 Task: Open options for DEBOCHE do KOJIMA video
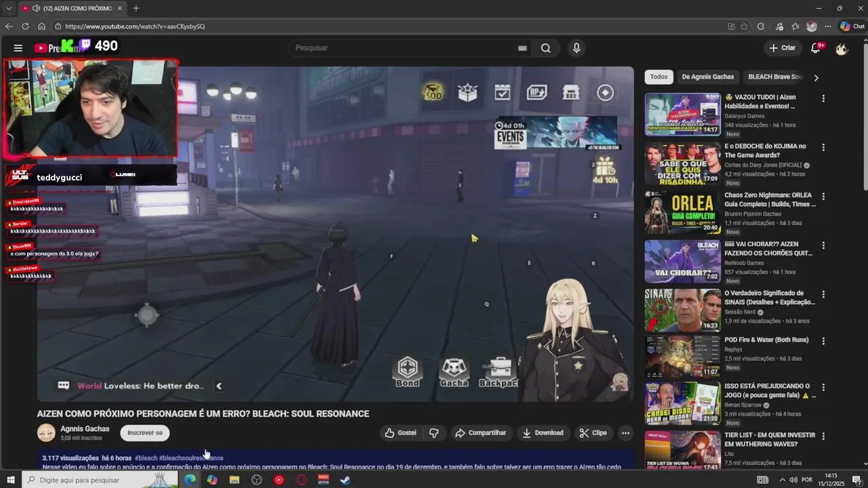tap(823, 147)
